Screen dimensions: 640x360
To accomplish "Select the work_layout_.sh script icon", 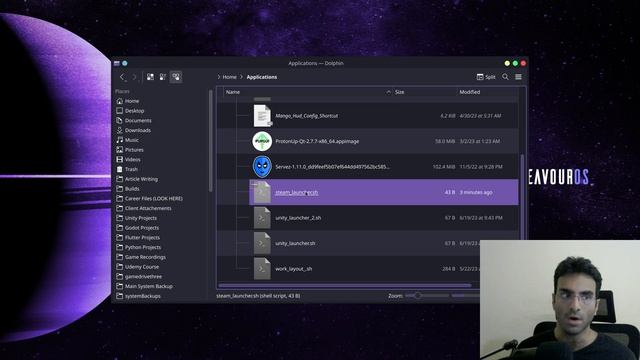I will click(262, 269).
